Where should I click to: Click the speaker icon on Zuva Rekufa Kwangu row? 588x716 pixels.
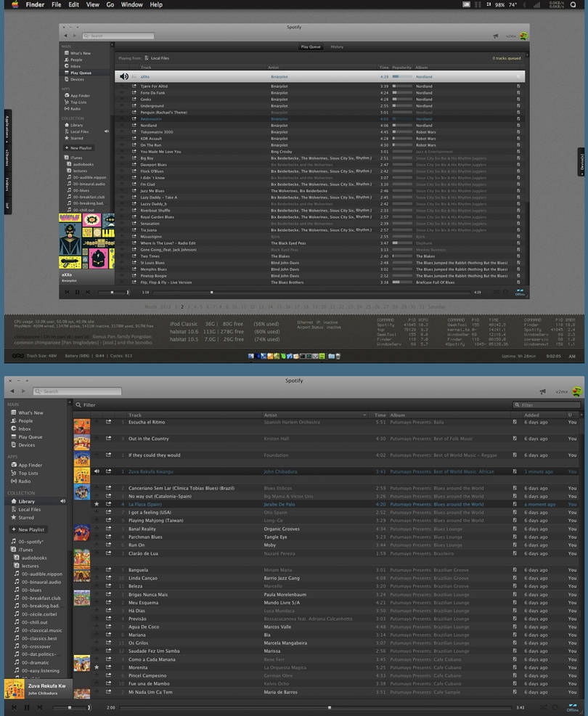(x=97, y=471)
